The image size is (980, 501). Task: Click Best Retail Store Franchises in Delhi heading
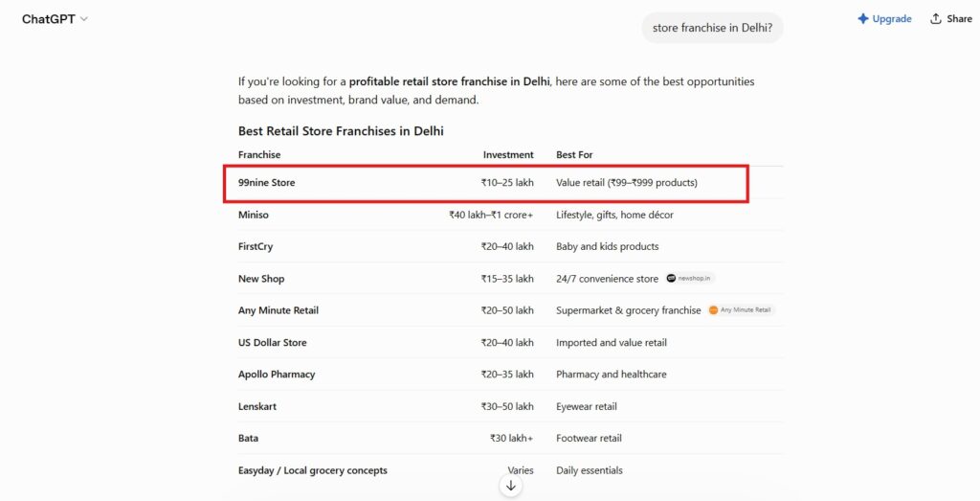click(341, 130)
